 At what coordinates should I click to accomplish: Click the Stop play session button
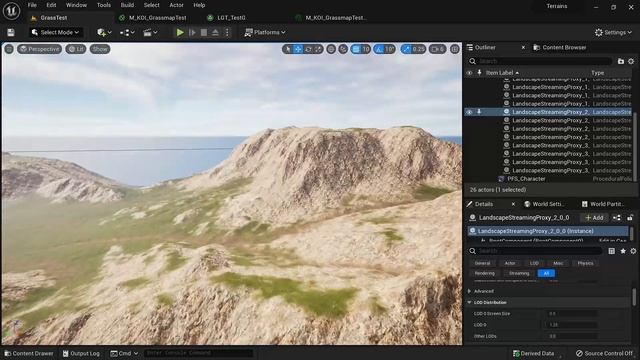(x=204, y=32)
